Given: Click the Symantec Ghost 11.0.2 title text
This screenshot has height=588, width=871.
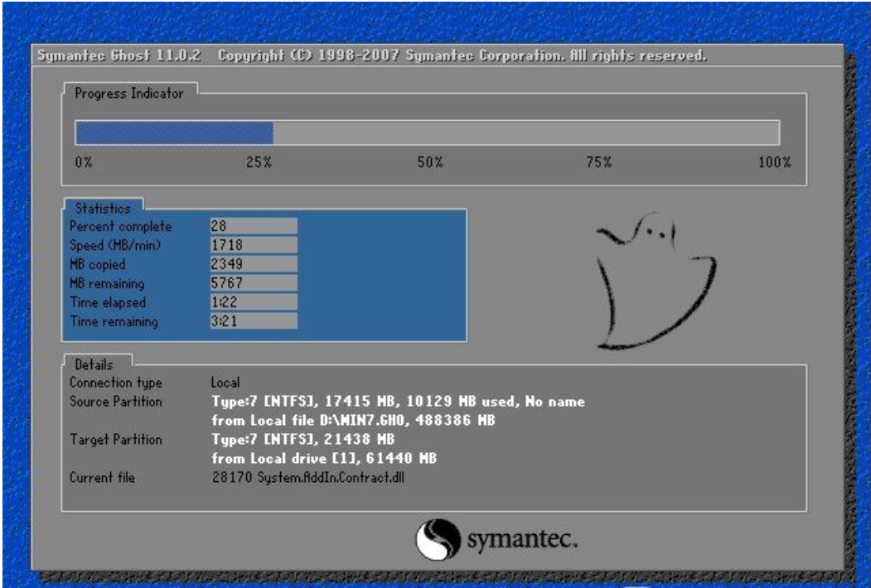Looking at the screenshot, I should [119, 55].
